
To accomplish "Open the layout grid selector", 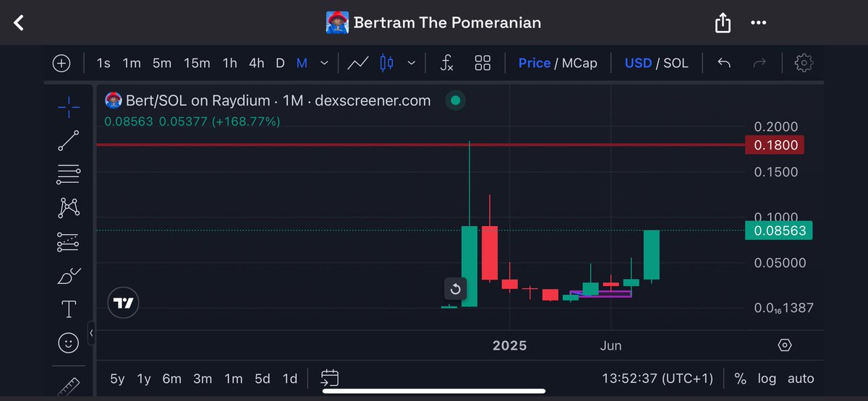I will 482,63.
